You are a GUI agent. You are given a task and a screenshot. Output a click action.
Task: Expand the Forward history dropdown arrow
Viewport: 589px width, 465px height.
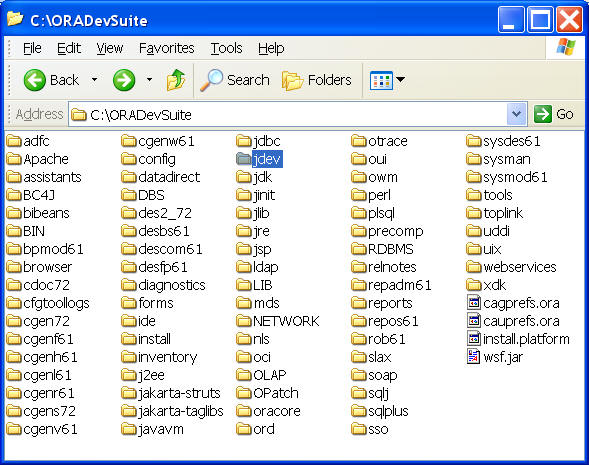point(150,80)
